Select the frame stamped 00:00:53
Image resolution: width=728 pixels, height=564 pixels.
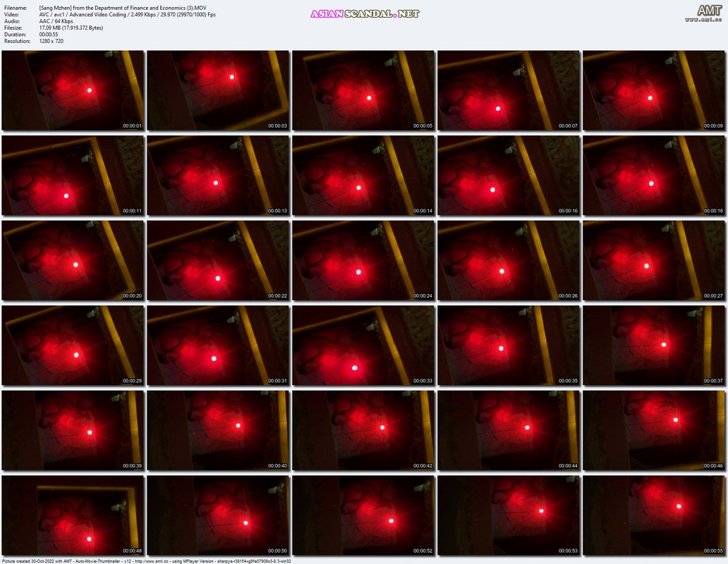pyautogui.click(x=509, y=515)
